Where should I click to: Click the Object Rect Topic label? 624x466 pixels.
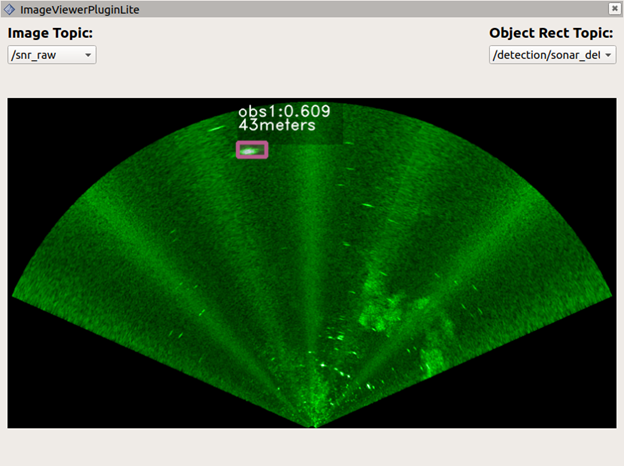tap(551, 33)
